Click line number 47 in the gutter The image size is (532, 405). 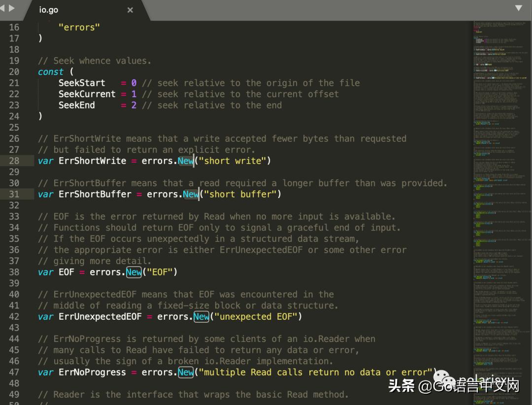tap(14, 372)
